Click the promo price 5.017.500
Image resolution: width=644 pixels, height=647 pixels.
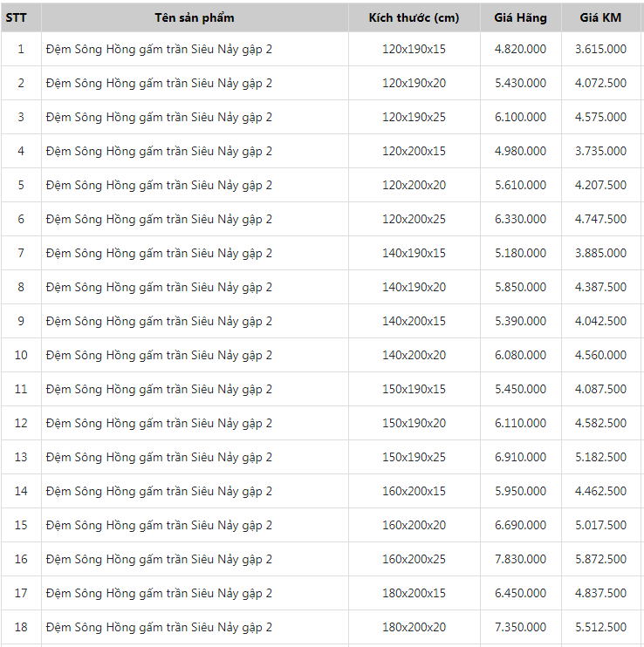(600, 525)
